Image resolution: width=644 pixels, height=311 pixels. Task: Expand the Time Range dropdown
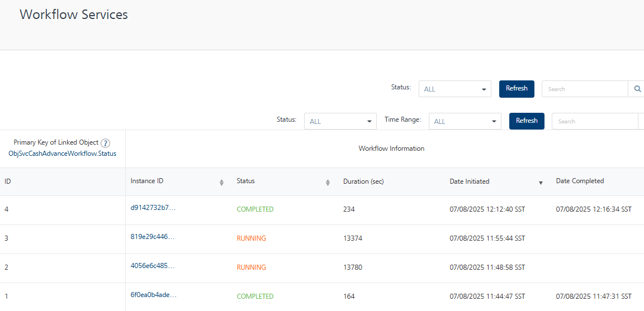[x=465, y=121]
